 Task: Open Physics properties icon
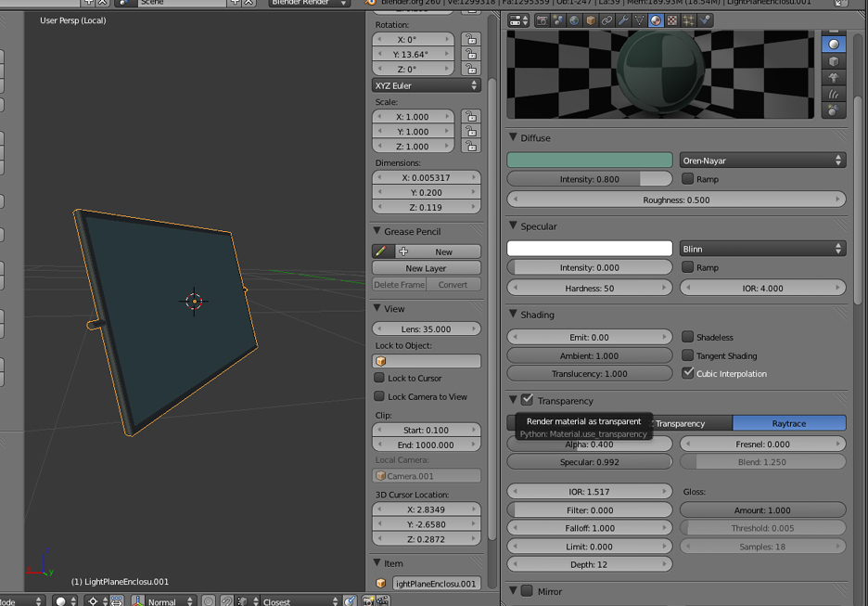704,20
